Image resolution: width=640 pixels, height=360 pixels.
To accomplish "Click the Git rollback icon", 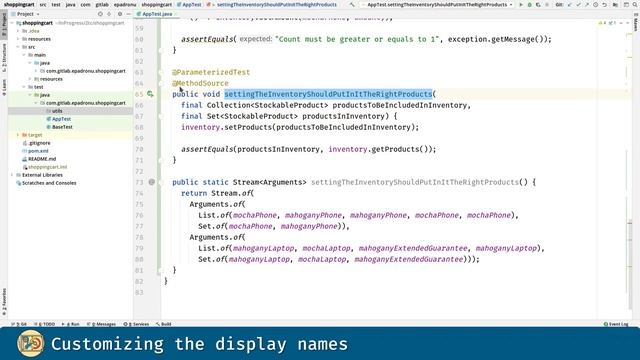I will point(604,4).
